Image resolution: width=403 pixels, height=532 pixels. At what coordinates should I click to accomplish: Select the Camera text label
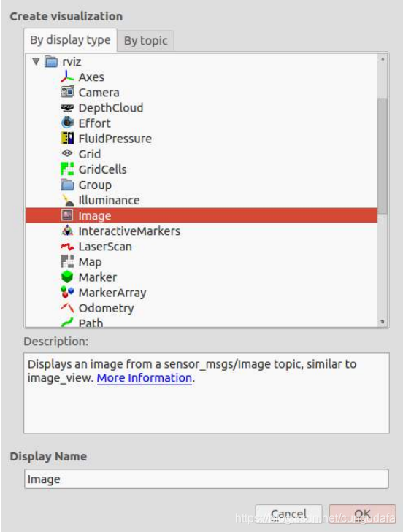[99, 92]
